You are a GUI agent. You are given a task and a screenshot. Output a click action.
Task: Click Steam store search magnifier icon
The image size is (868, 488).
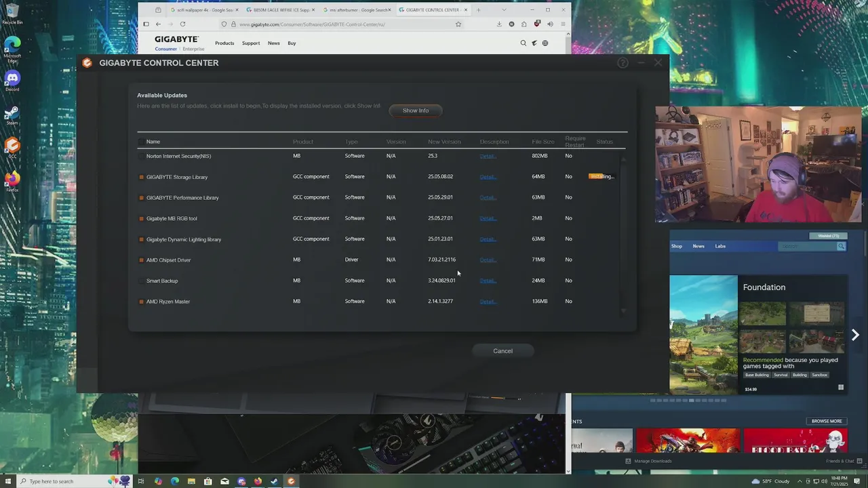pos(841,246)
